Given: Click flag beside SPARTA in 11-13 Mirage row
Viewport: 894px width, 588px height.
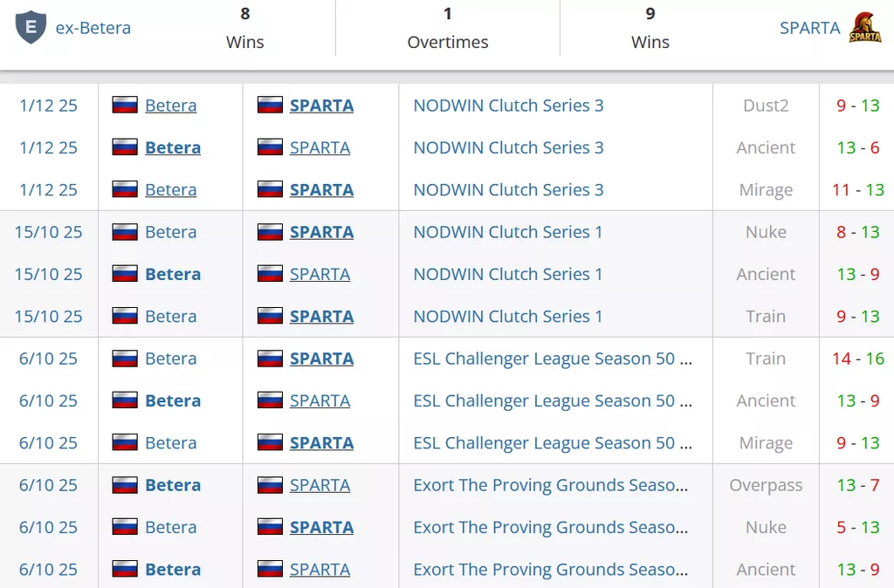Looking at the screenshot, I should point(270,189).
